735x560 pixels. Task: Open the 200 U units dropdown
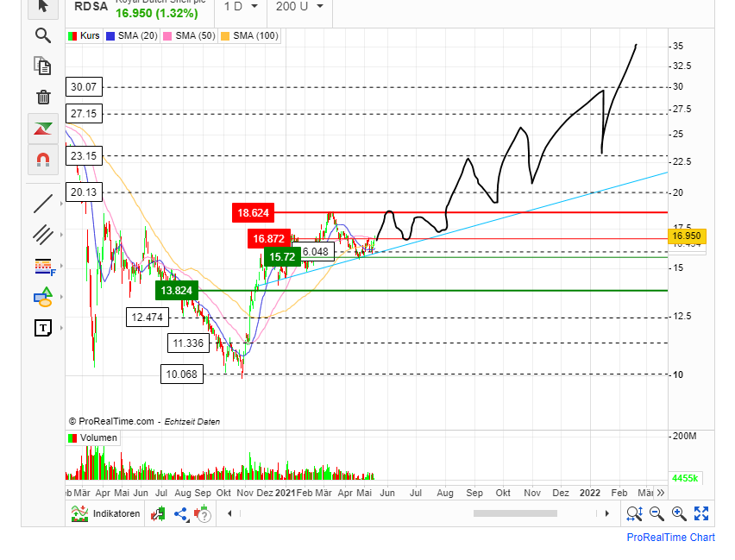click(299, 7)
